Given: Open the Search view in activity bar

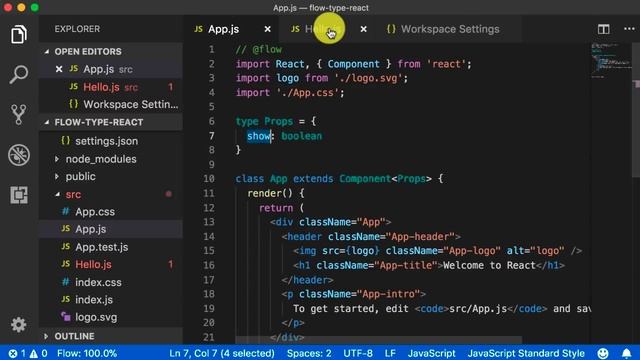Looking at the screenshot, I should (19, 74).
